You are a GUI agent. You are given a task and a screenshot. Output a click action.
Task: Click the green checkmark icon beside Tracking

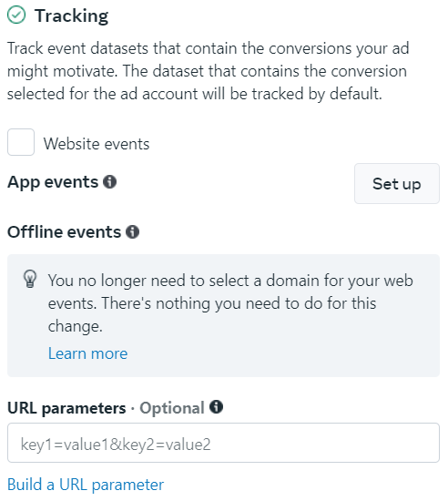16,15
